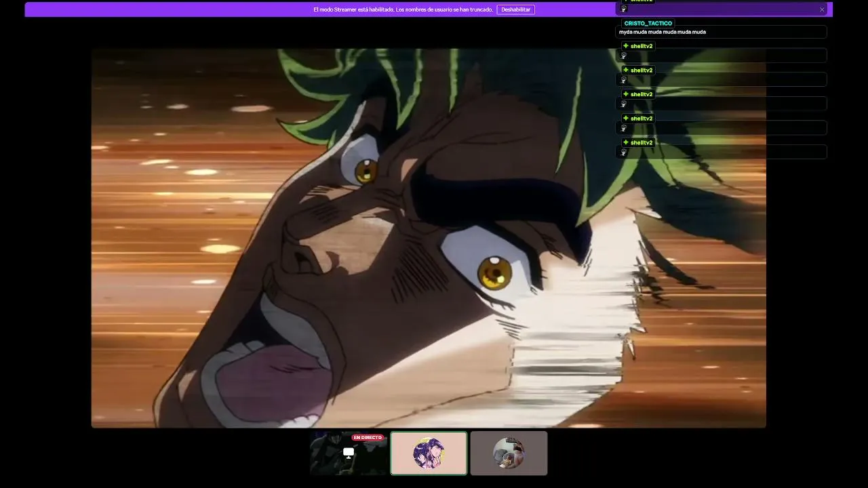868x488 pixels.
Task: Click the main anime video stream
Action: pos(429,238)
